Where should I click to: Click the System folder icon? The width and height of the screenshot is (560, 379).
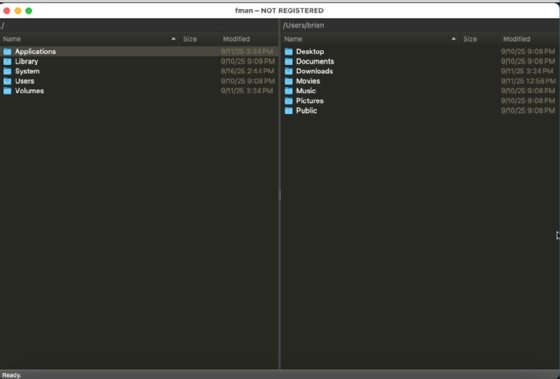(7, 71)
